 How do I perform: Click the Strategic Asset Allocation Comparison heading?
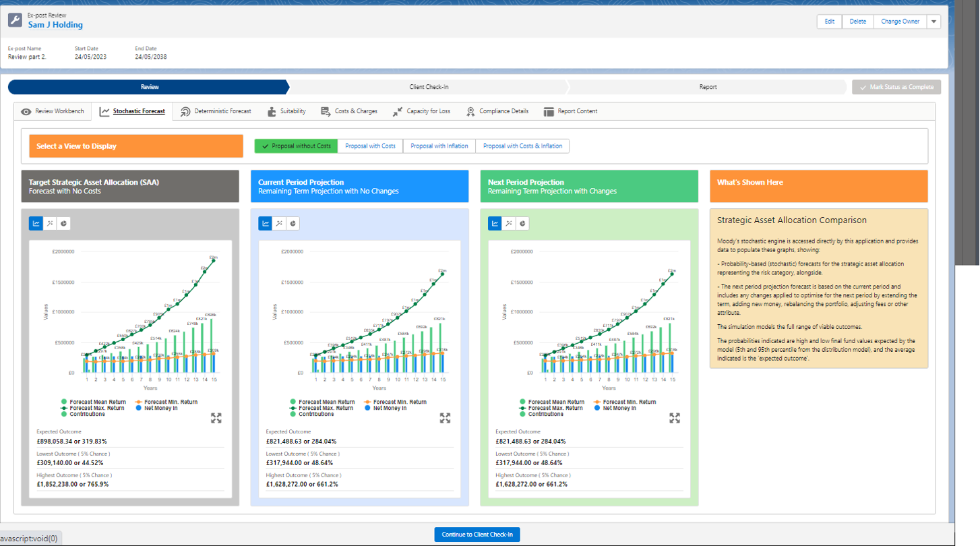[x=792, y=220]
